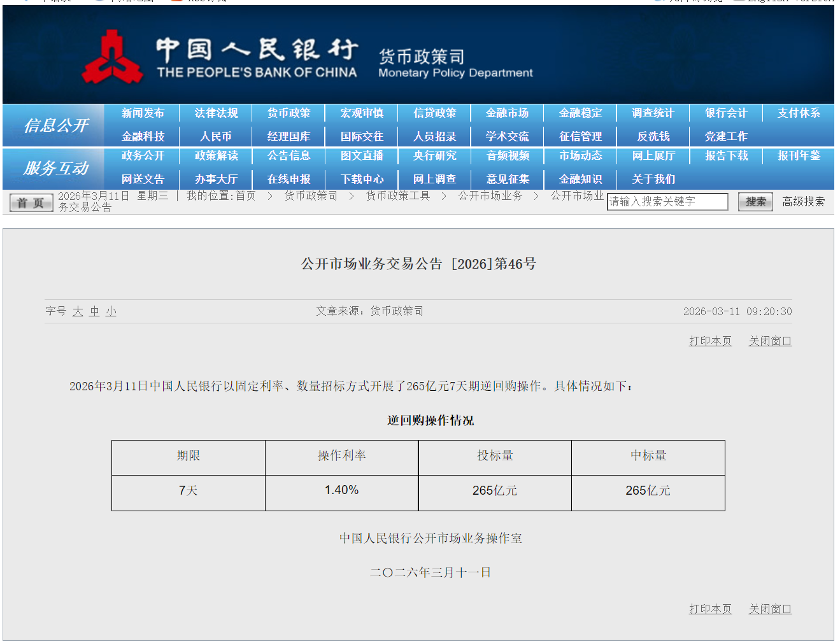
Task: Open the 新闻发布 menu item
Action: click(143, 113)
